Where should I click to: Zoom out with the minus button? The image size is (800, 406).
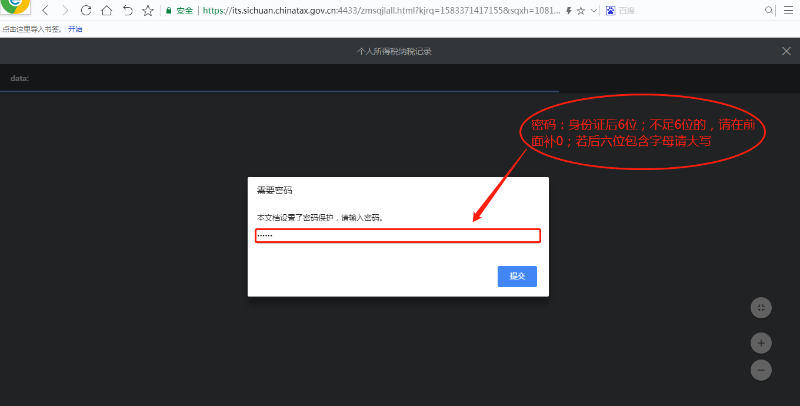(761, 370)
